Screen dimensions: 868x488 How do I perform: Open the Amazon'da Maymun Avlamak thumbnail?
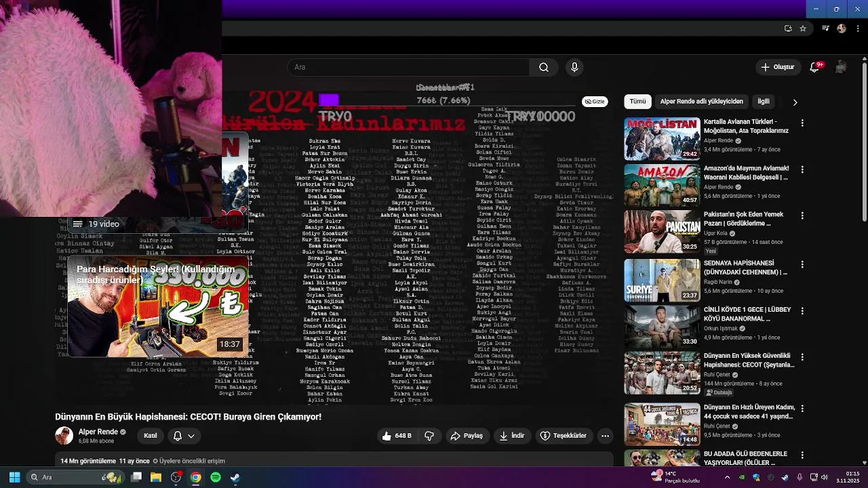662,185
